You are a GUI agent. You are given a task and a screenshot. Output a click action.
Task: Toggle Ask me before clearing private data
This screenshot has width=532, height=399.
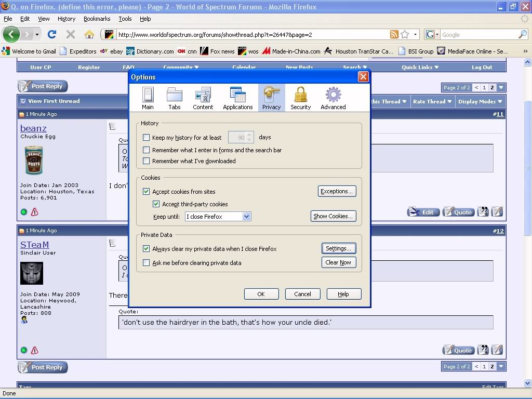coord(147,263)
